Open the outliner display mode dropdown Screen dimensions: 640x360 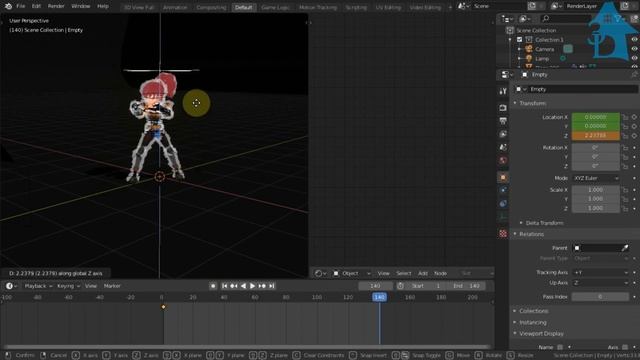point(524,19)
